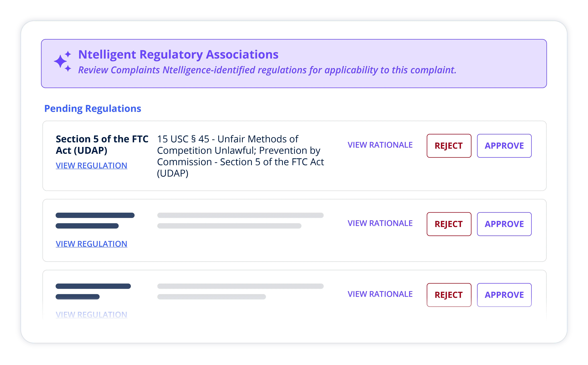The image size is (588, 365).
Task: Approve the third pending regulation
Action: pos(504,295)
